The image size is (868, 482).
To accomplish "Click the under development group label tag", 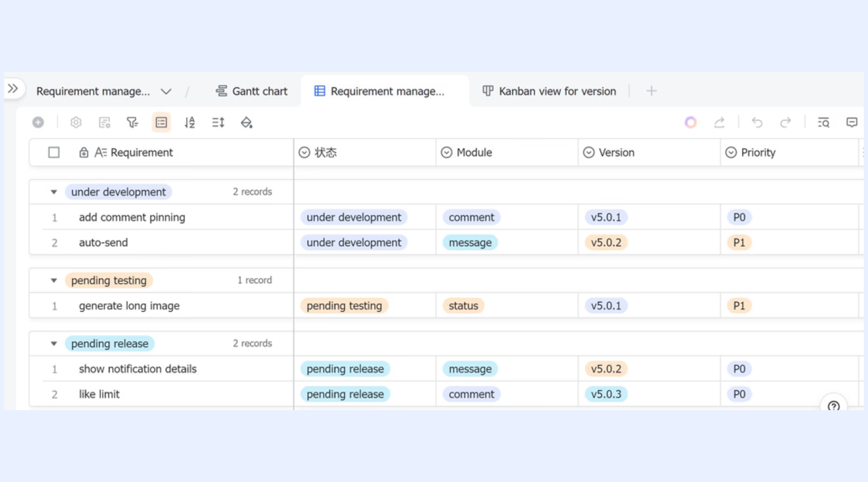I will coord(119,192).
